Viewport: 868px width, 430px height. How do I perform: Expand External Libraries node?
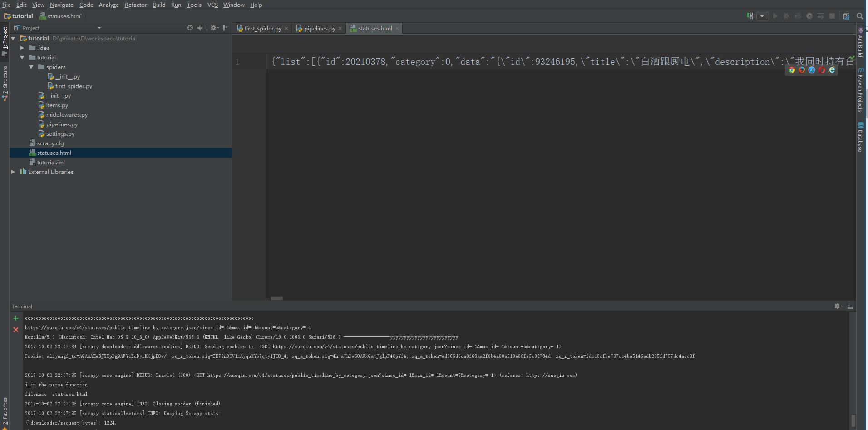(13, 172)
